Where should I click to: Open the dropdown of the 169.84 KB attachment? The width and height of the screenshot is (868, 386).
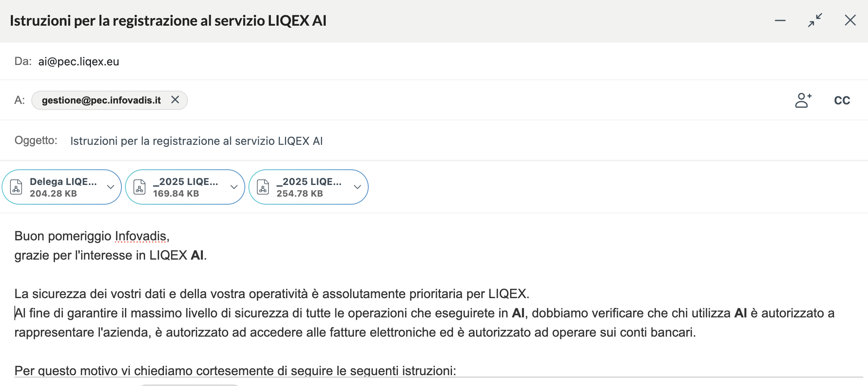coord(234,187)
